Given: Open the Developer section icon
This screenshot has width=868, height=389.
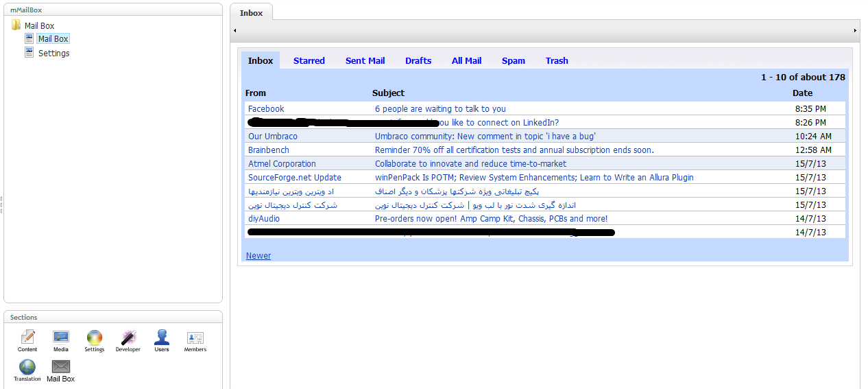Looking at the screenshot, I should coord(128,337).
